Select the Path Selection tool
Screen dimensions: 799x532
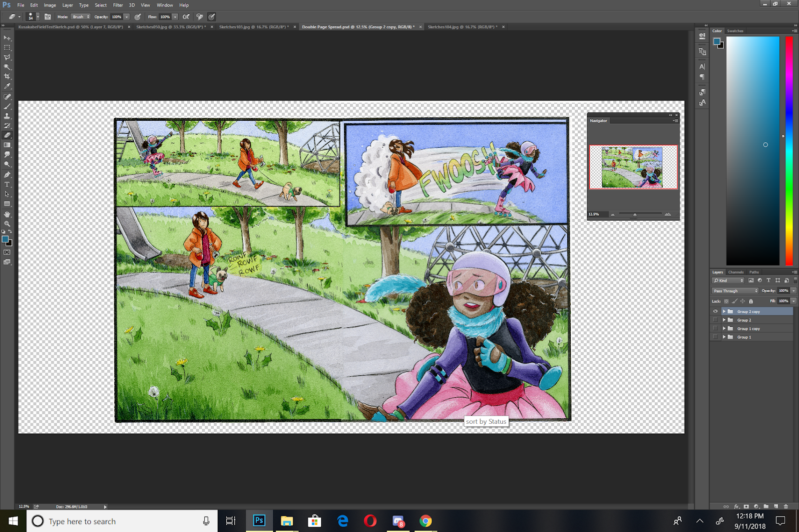(7, 194)
